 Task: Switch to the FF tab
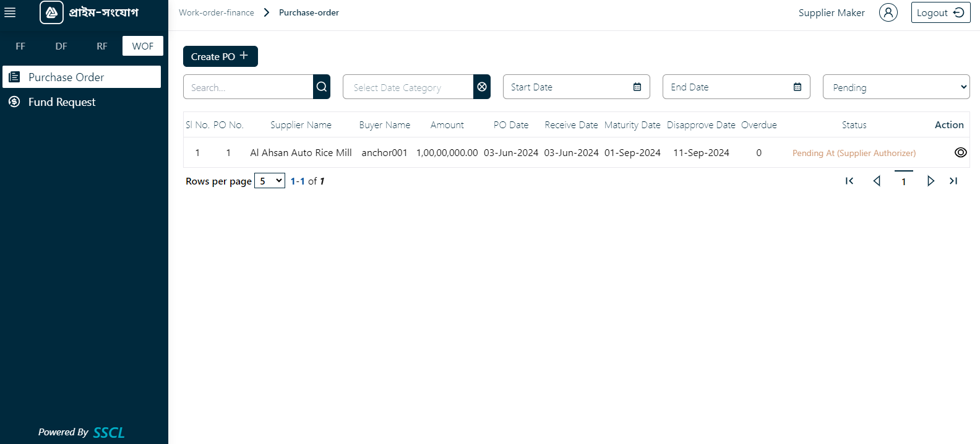tap(20, 46)
